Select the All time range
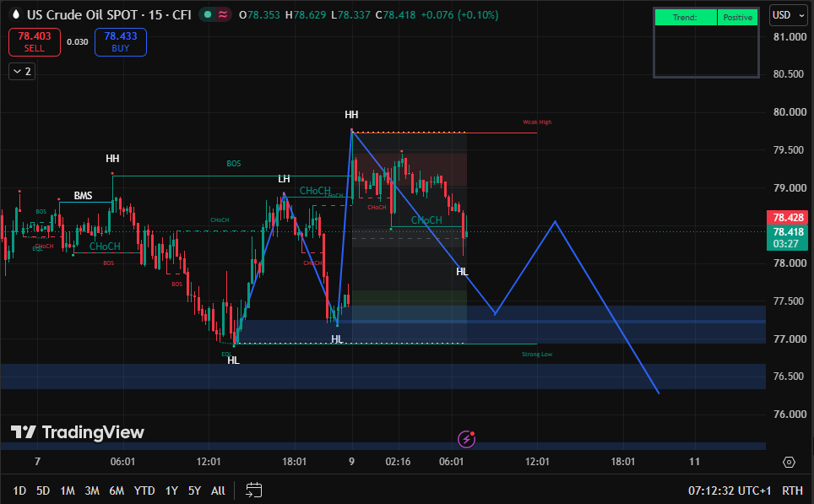The height and width of the screenshot is (504, 814). tap(218, 490)
